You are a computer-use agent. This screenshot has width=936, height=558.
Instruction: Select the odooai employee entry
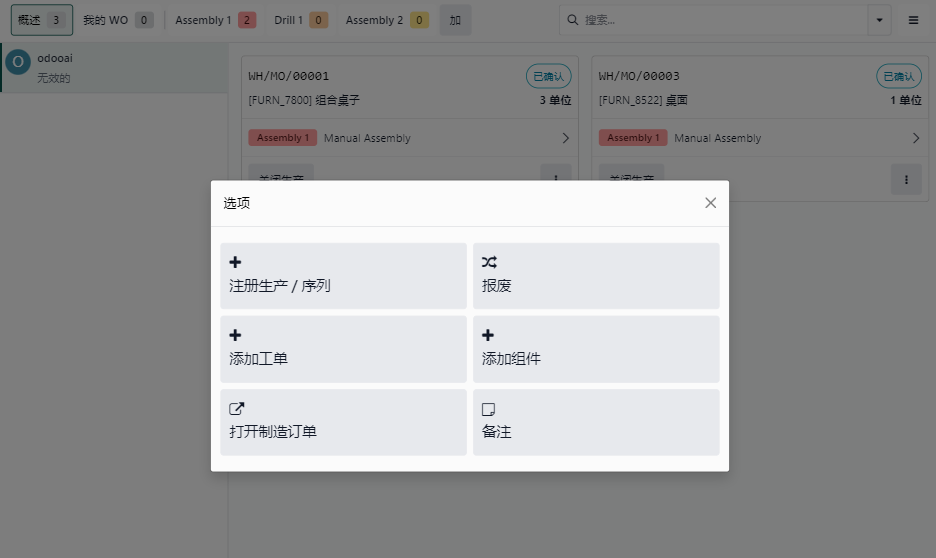click(x=114, y=67)
